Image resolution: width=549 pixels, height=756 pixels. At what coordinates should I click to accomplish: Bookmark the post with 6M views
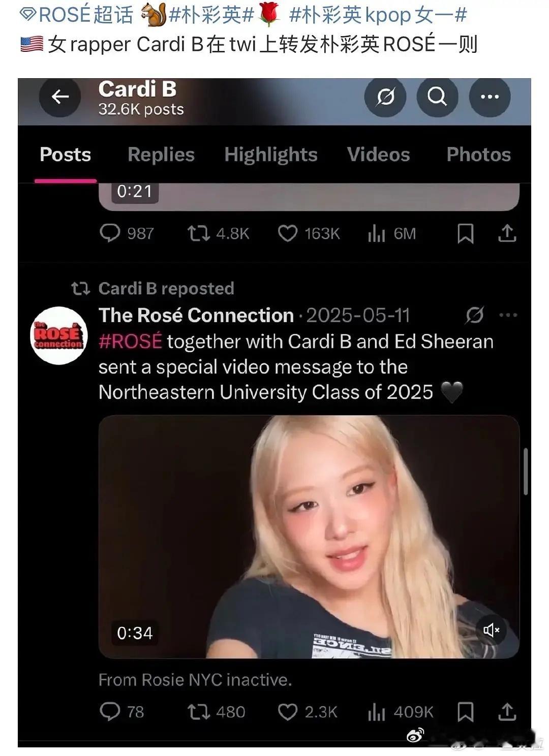point(466,233)
